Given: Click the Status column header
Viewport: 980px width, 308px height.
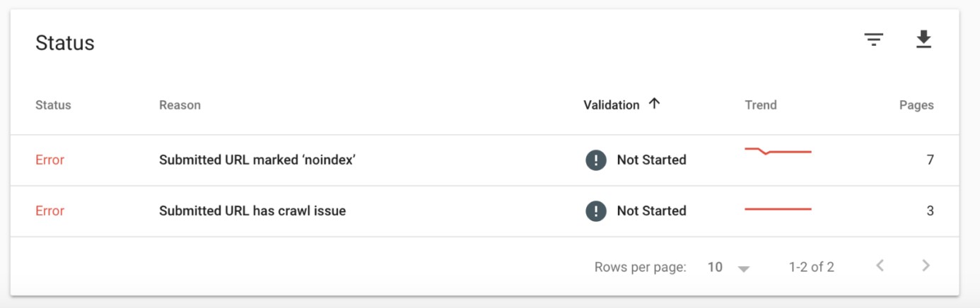Looking at the screenshot, I should (53, 105).
